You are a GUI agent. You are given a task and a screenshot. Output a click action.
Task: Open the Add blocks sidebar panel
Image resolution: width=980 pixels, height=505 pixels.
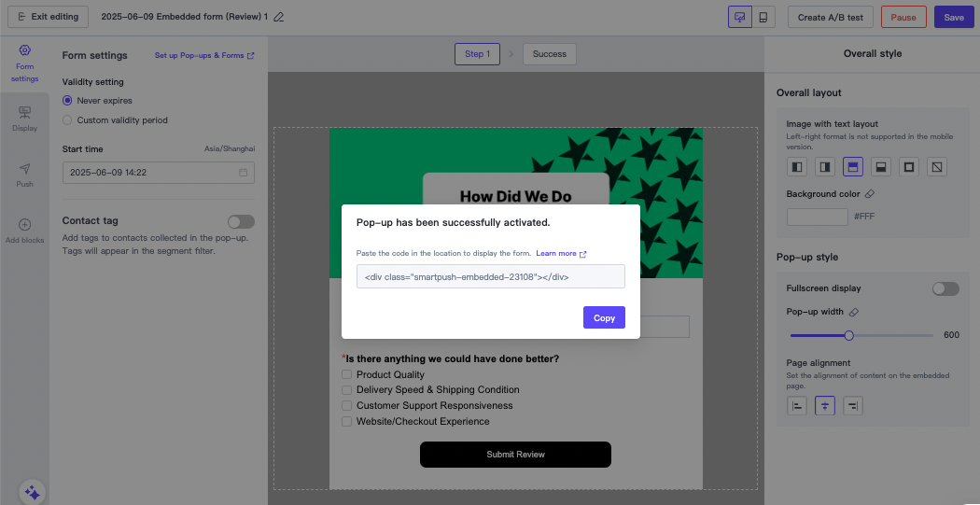(25, 231)
